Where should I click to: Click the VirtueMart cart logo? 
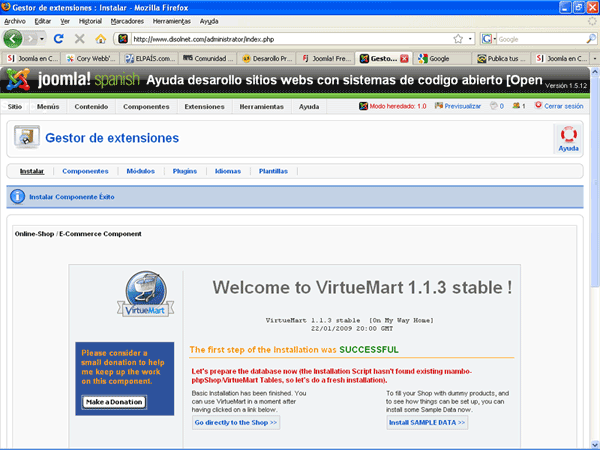145,294
